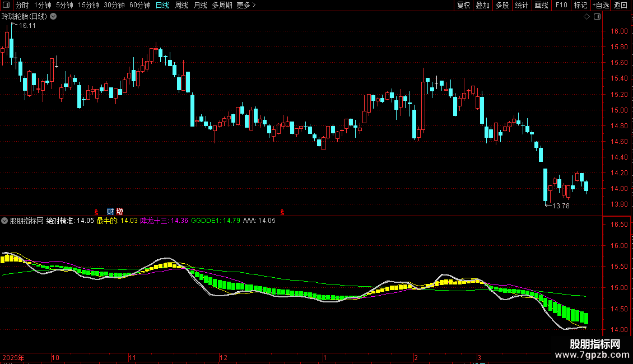The height and width of the screenshot is (364, 633).
Task: Open stock name dropdown next to 玲珑轮胎(日线)
Action: coord(53,17)
